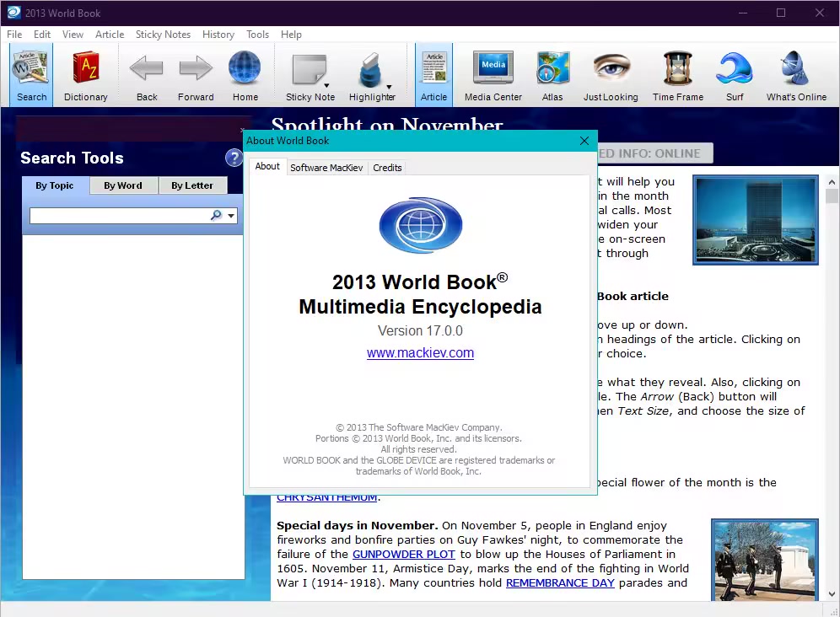Open the www.mackiev.com link

click(420, 353)
